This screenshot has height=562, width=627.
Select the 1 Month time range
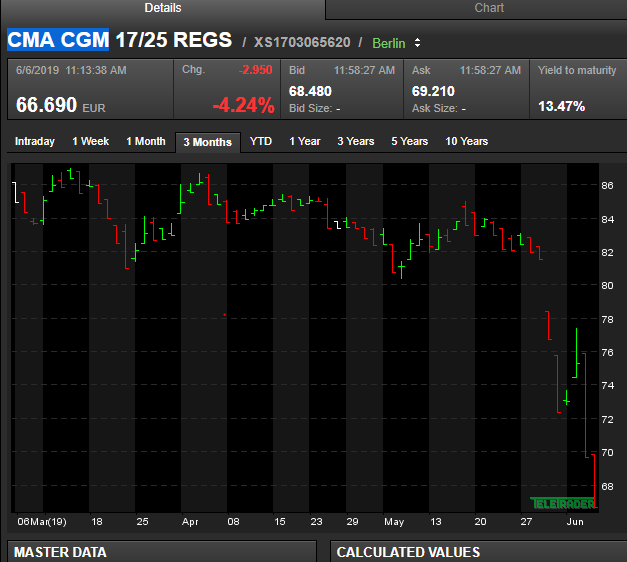pyautogui.click(x=146, y=141)
